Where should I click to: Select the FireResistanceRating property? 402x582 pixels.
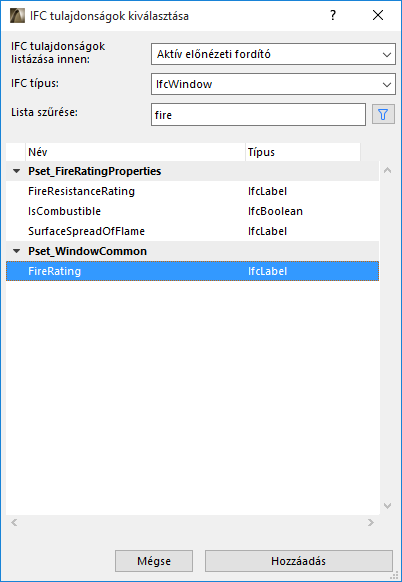click(x=192, y=191)
